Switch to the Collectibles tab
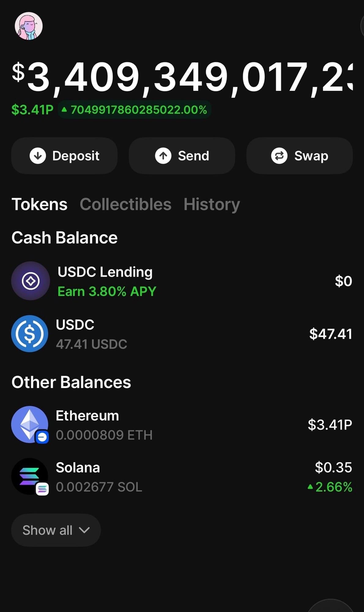Viewport: 364px width, 612px height. click(125, 204)
